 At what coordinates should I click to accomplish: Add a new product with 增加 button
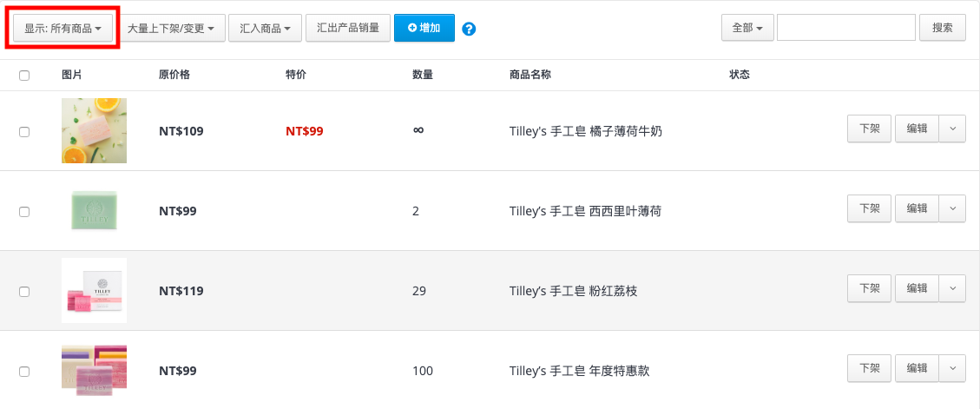(x=424, y=28)
